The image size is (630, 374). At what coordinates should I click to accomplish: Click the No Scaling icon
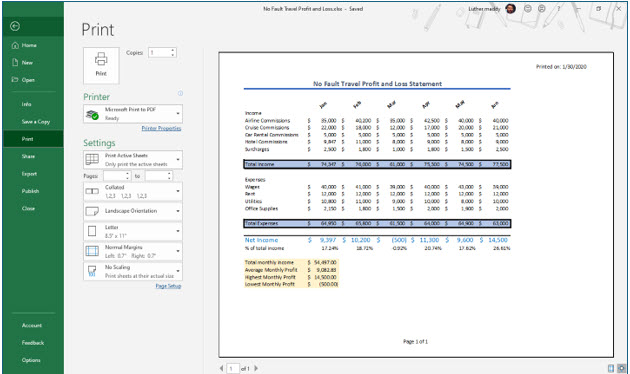click(92, 271)
